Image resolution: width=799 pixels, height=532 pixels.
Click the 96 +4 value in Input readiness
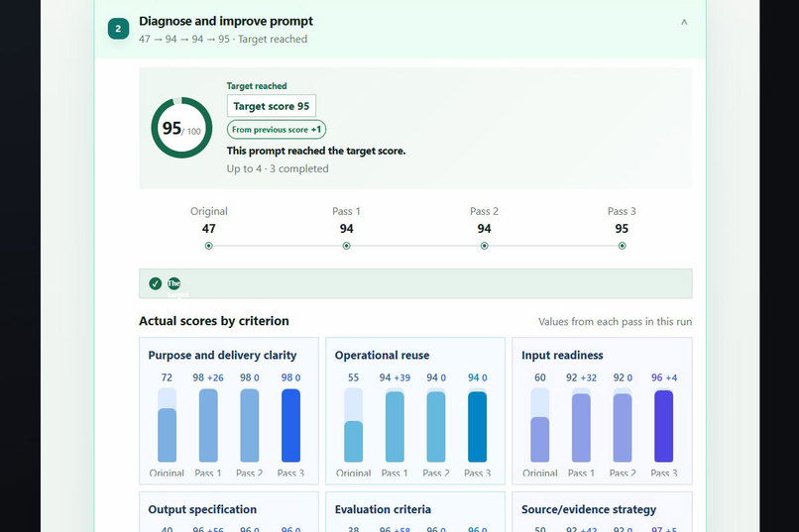coord(664,377)
